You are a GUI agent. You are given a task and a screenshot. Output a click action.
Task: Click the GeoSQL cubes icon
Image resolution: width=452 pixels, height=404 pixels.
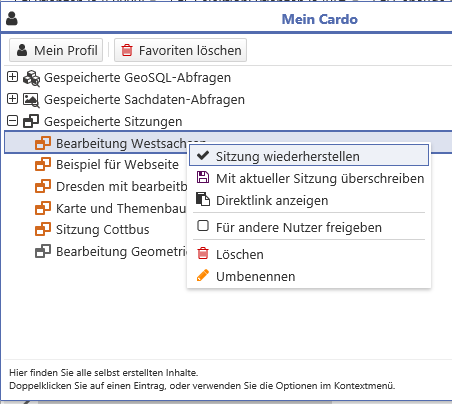(x=31, y=78)
